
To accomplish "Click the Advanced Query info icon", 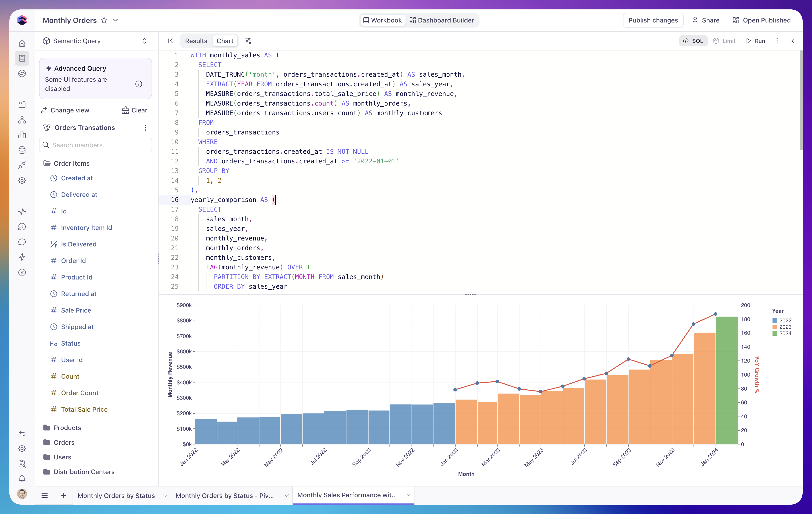I will pyautogui.click(x=139, y=84).
